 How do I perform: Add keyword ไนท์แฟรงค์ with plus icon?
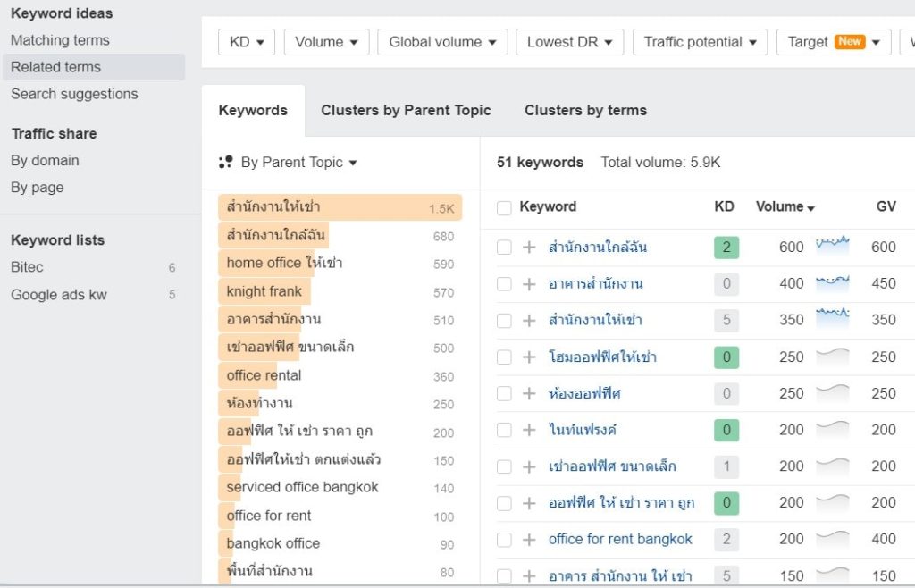tap(529, 430)
